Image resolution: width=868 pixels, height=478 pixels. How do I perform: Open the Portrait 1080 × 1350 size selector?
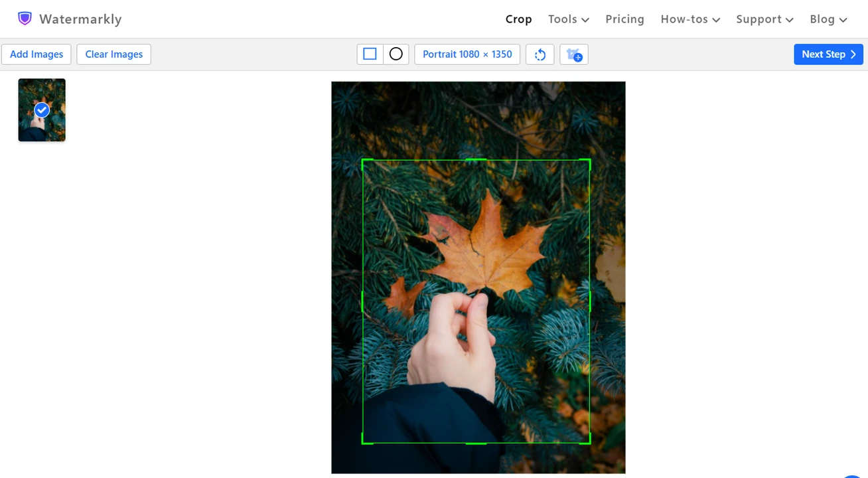(467, 54)
